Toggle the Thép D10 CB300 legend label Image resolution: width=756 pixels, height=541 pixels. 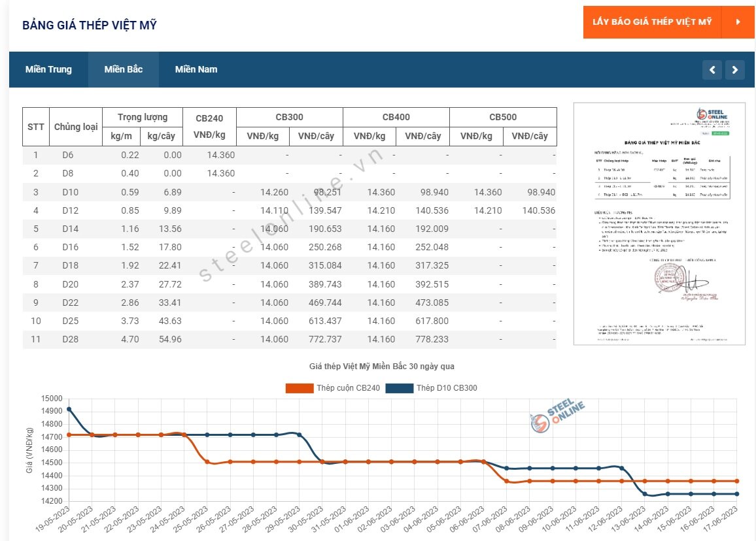(447, 388)
